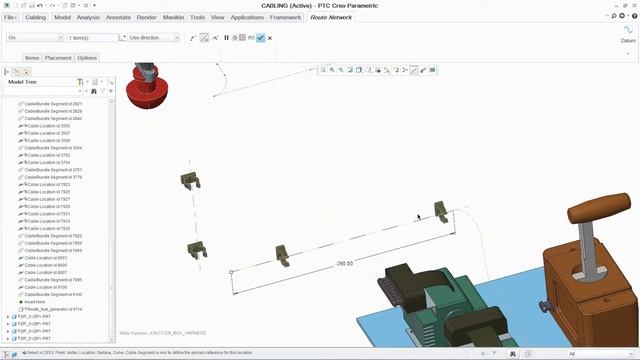Click the Refit icon in graphics toolbar
This screenshot has width=640, height=360.
[323, 70]
